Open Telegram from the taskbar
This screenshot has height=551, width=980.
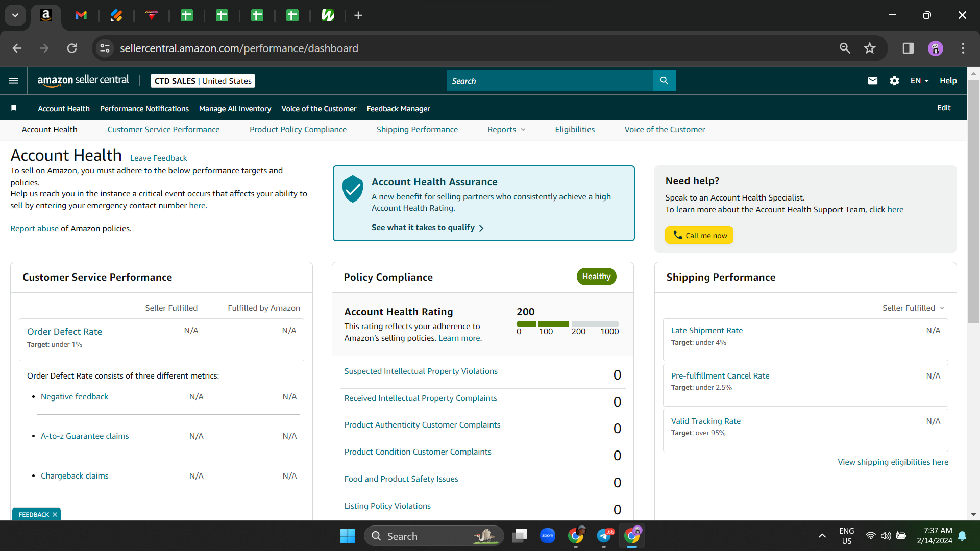tap(604, 536)
